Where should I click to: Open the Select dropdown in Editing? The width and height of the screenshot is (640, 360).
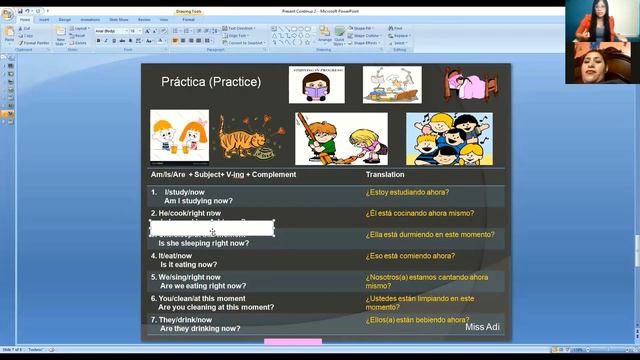click(x=397, y=43)
